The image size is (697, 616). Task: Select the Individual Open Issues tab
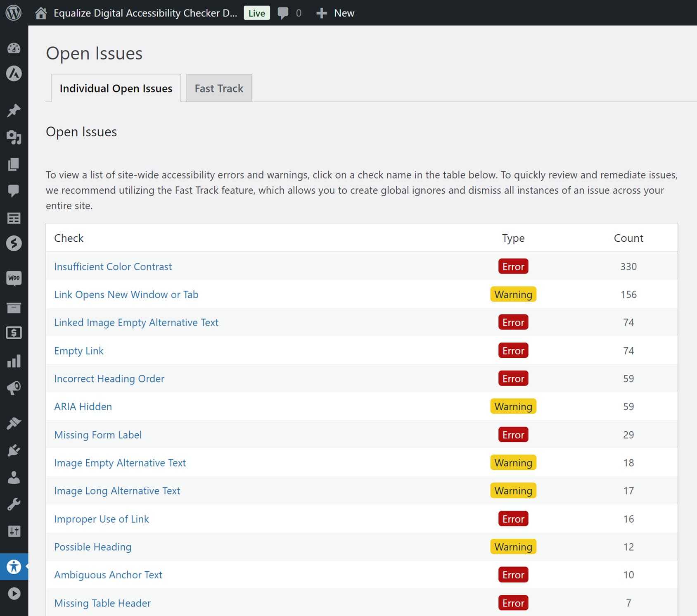click(116, 88)
